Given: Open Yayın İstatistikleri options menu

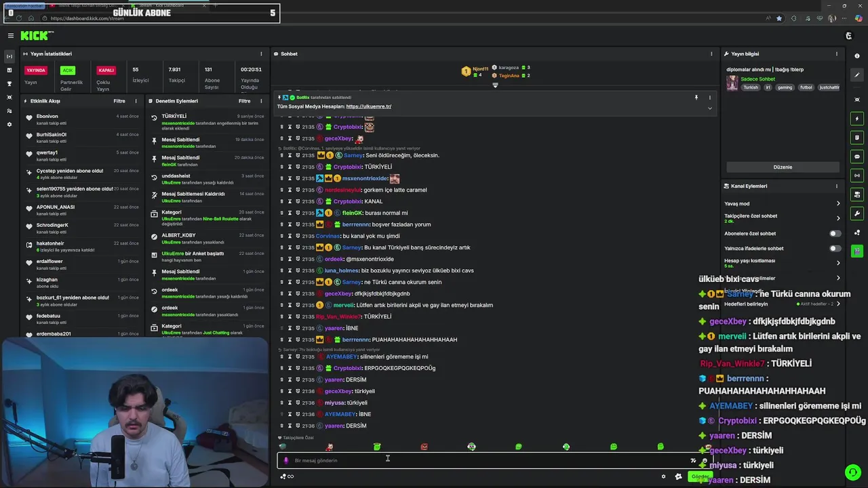Looking at the screenshot, I should [261, 54].
